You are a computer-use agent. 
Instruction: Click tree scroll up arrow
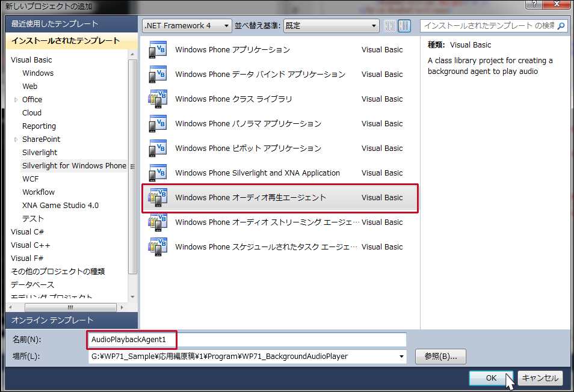click(132, 54)
